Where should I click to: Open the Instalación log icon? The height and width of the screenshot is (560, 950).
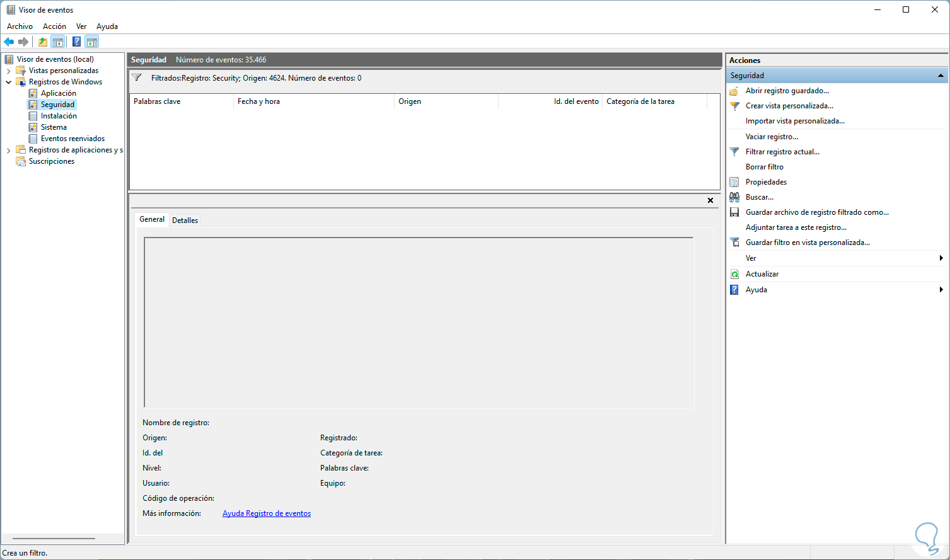pyautogui.click(x=33, y=116)
